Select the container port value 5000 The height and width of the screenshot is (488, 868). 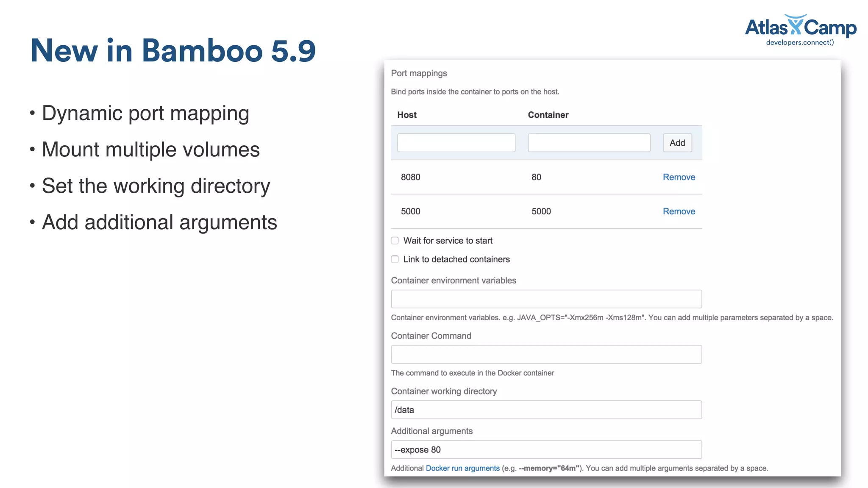[x=541, y=211]
